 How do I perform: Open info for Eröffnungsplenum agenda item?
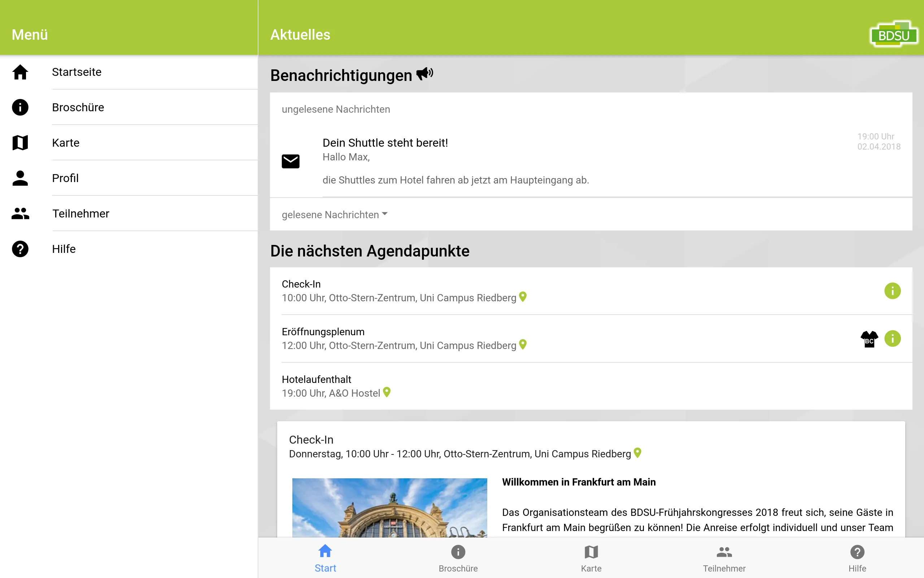tap(892, 338)
